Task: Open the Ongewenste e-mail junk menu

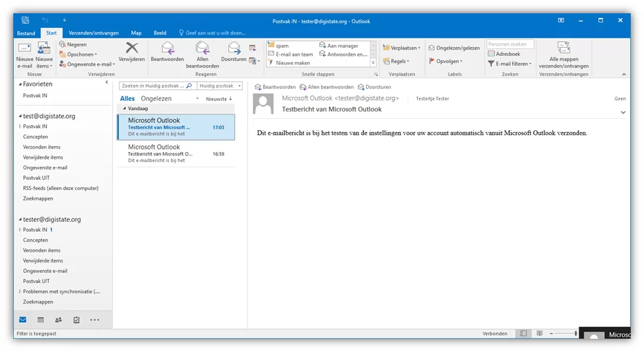Action: coord(87,64)
